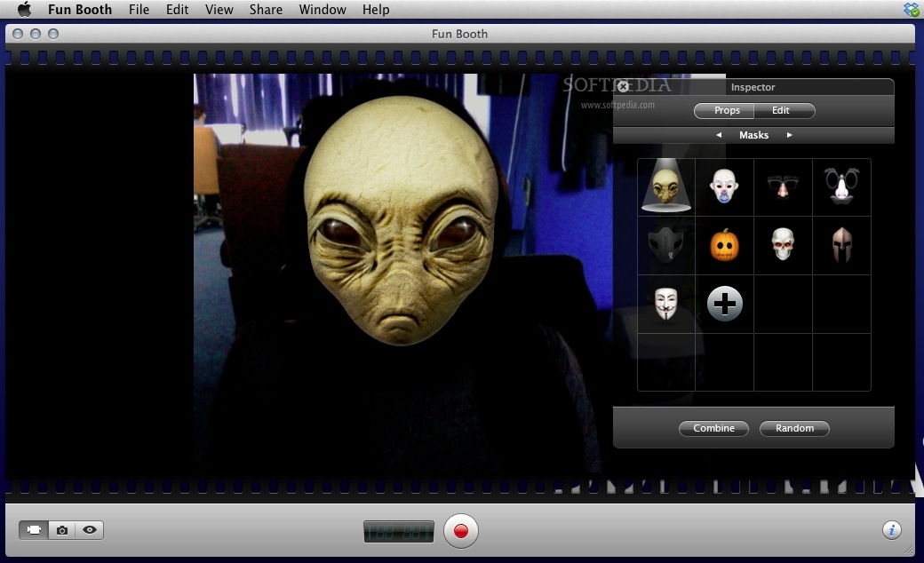The height and width of the screenshot is (563, 924).
Task: Go to previous prop category arrow
Action: (719, 135)
